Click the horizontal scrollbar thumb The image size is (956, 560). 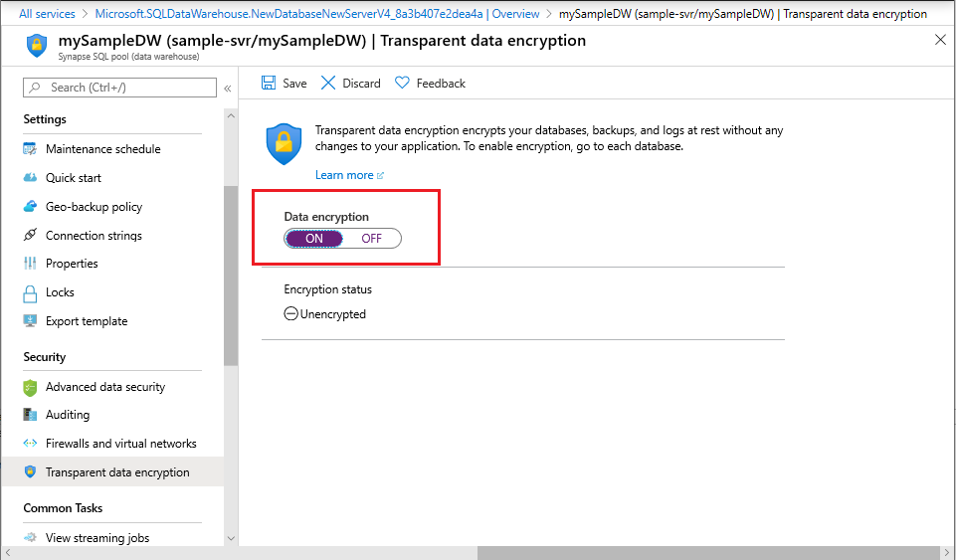(708, 553)
